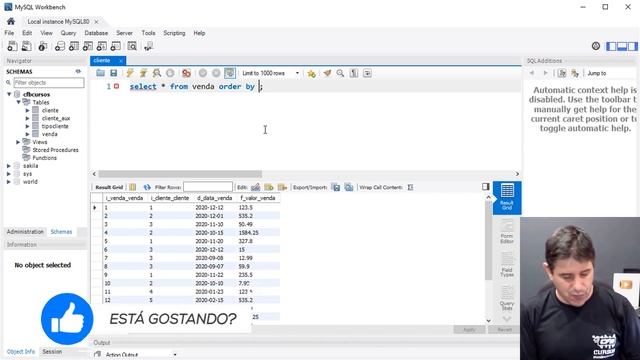The image size is (640, 360).
Task: Open find panel with the magnifier icon
Action: 340,73
